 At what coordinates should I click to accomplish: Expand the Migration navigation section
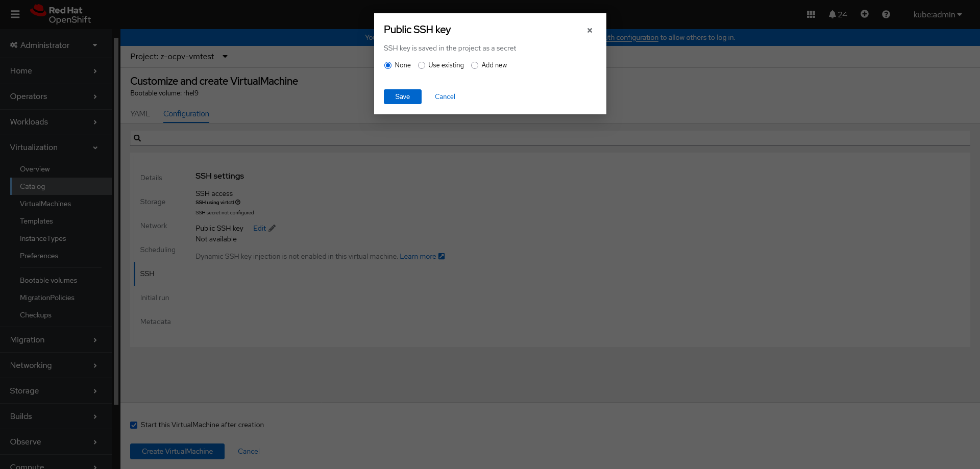tap(56, 340)
